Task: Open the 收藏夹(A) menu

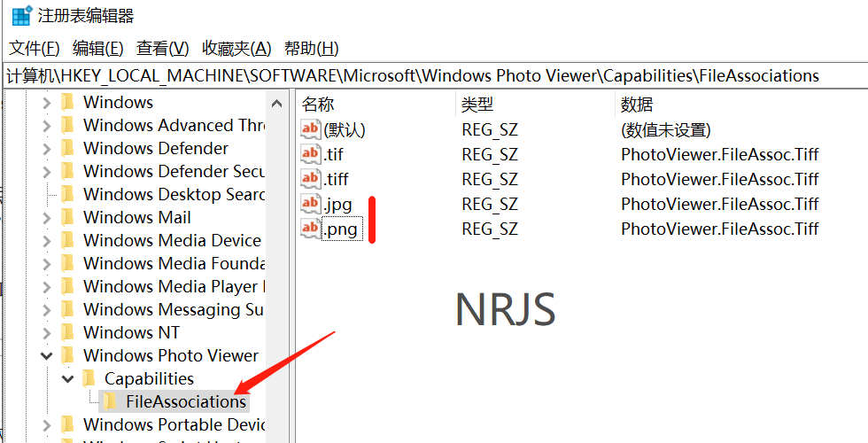Action: click(236, 49)
